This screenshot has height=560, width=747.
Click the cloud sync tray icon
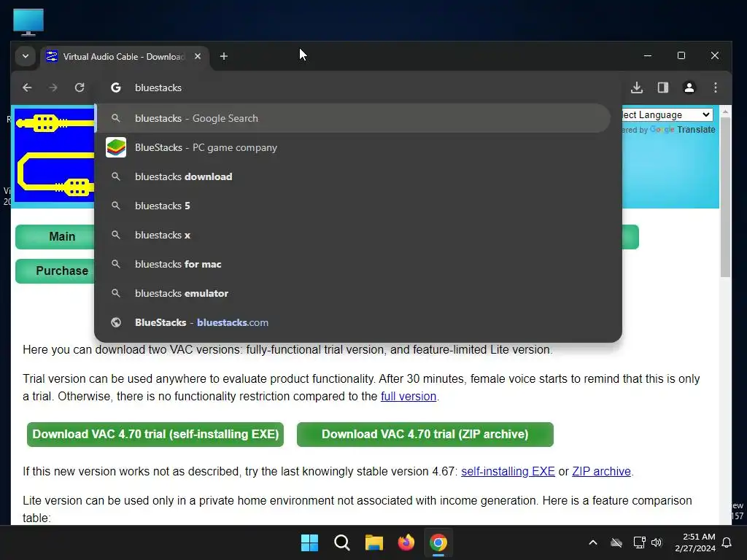click(x=616, y=542)
